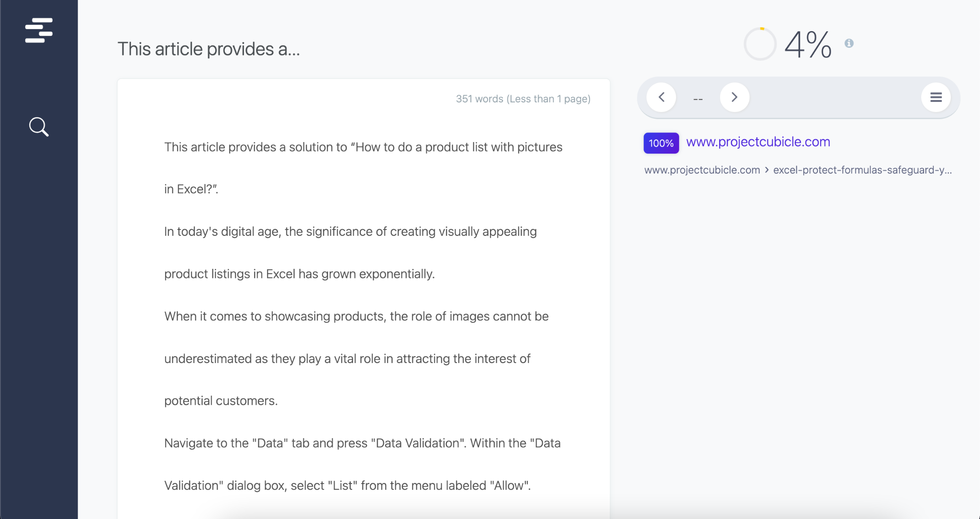Select the 'potential customers.' text line

(221, 401)
